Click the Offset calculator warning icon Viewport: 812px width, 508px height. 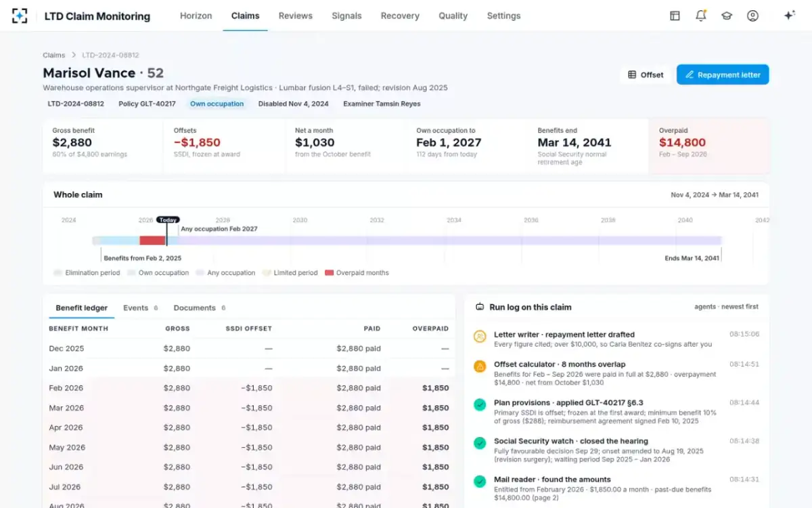click(480, 366)
